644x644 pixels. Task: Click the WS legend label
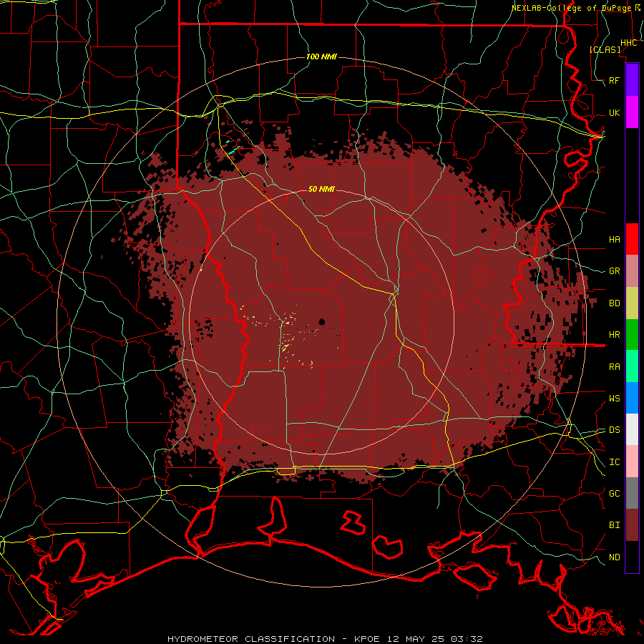pyautogui.click(x=614, y=399)
